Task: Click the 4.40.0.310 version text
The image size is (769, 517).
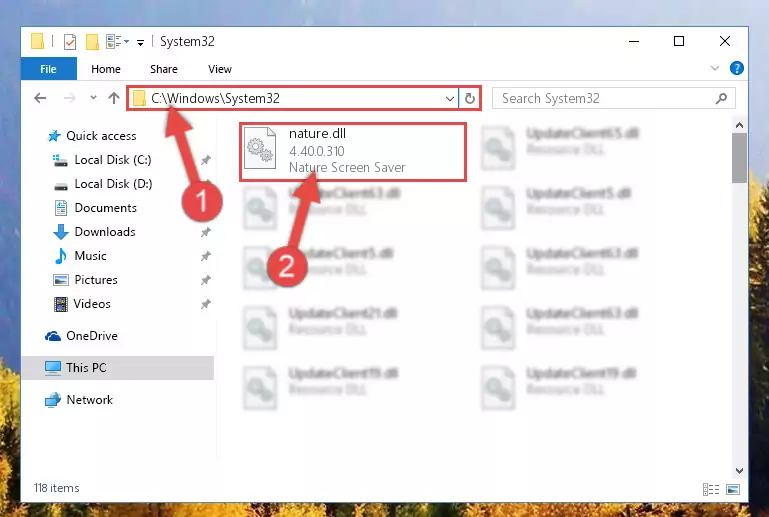Action: pos(317,151)
